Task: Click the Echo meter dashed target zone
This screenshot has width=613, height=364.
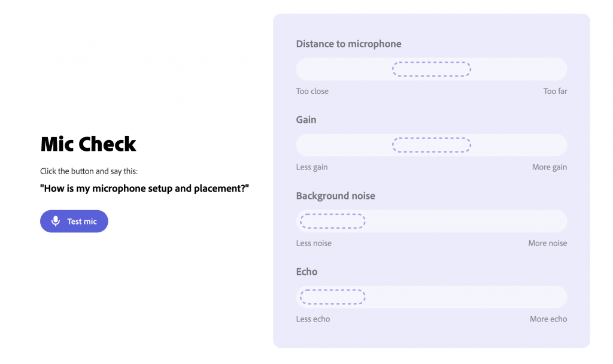Action: (332, 297)
